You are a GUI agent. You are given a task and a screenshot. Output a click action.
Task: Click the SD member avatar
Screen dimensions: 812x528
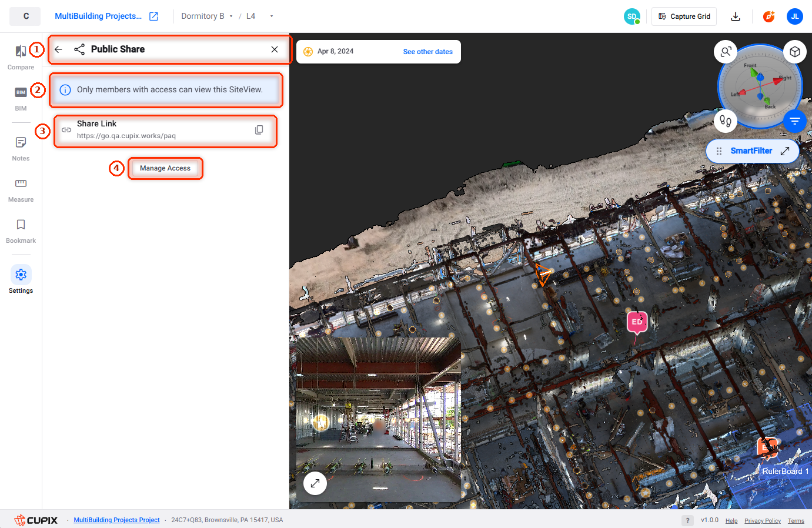click(632, 16)
